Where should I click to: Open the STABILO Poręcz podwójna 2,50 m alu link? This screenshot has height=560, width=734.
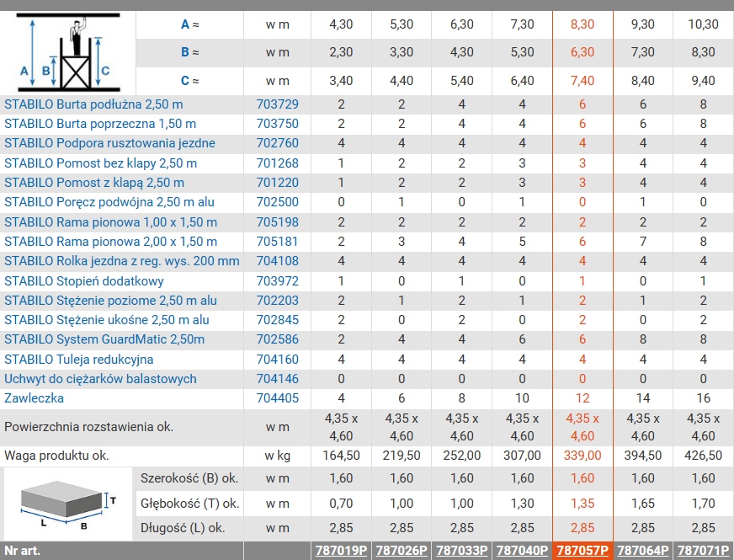pos(109,202)
